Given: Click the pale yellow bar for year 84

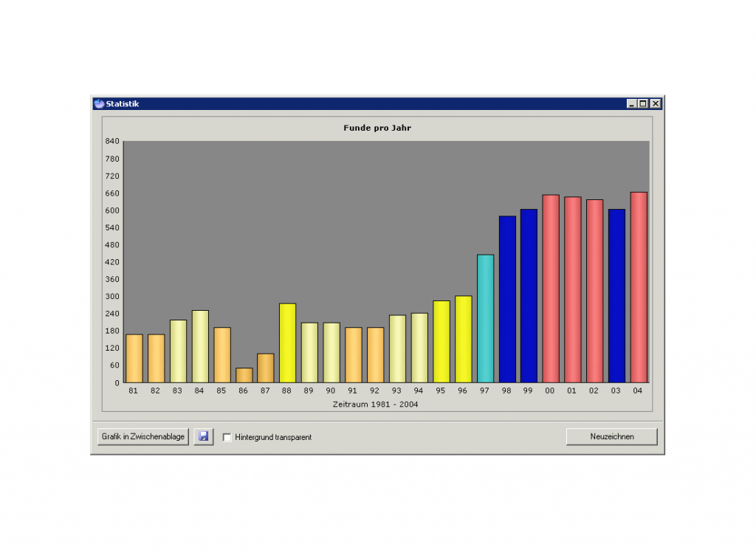Looking at the screenshot, I should point(200,346).
